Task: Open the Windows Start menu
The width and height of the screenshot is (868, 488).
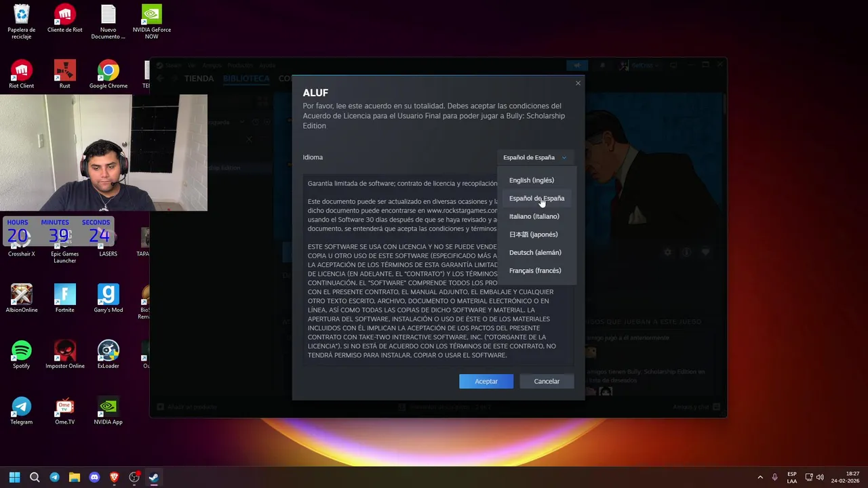Action: (15, 477)
